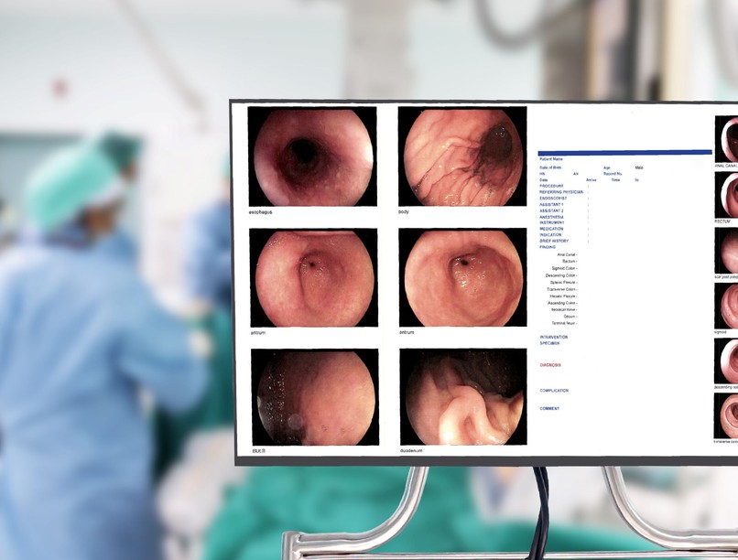Click the BRIEF HISTORY field

click(x=554, y=241)
